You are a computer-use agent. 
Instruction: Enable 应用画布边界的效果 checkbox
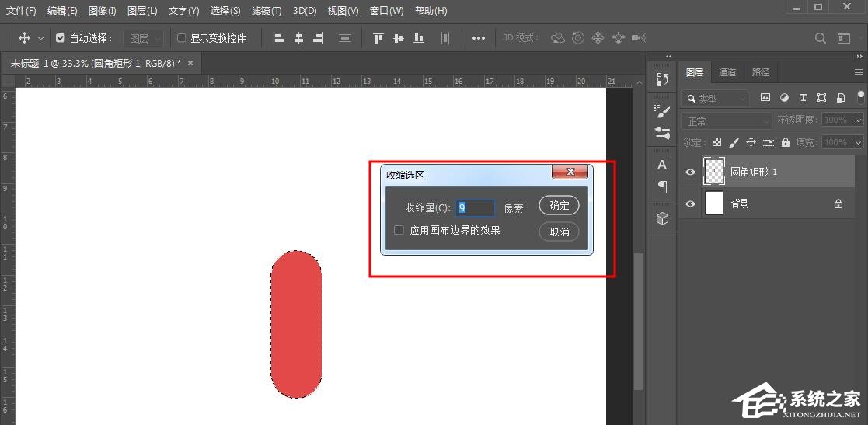click(x=399, y=230)
